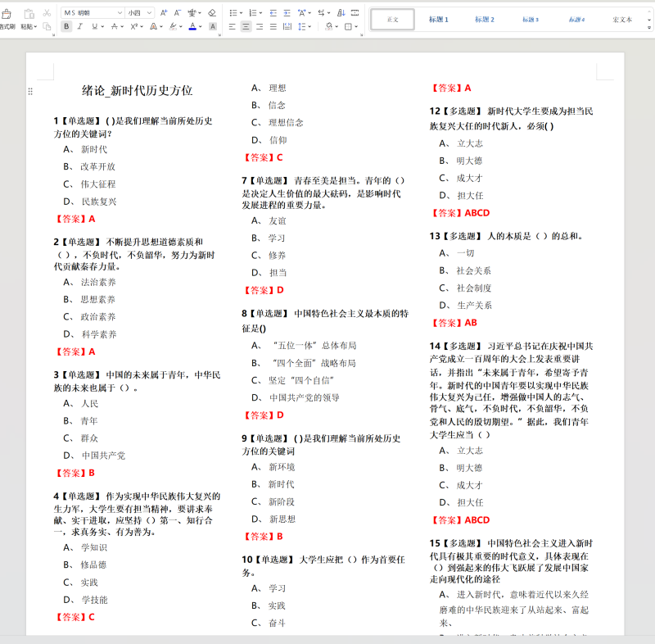Open the font name dropdown

120,12
